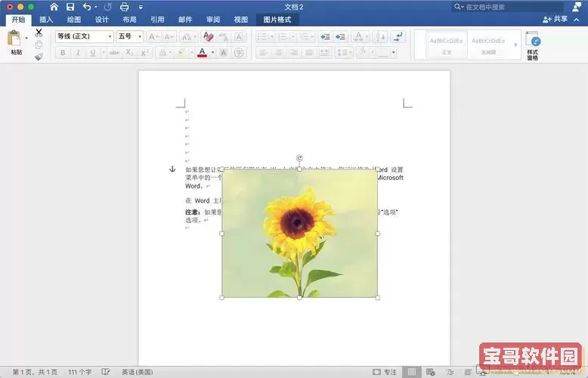Open the font size combo box 五号
The image size is (588, 378).
129,36
